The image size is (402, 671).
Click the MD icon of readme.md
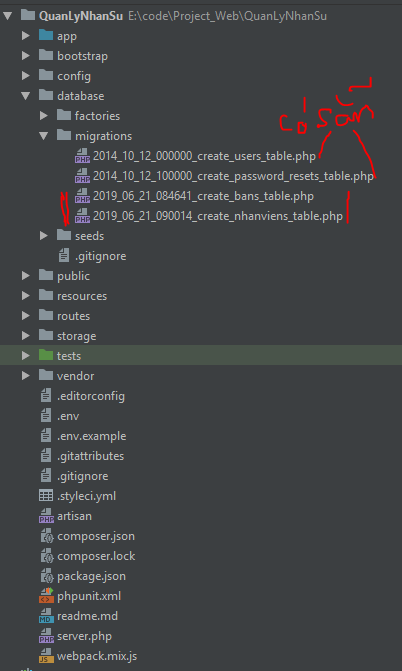coord(46,616)
